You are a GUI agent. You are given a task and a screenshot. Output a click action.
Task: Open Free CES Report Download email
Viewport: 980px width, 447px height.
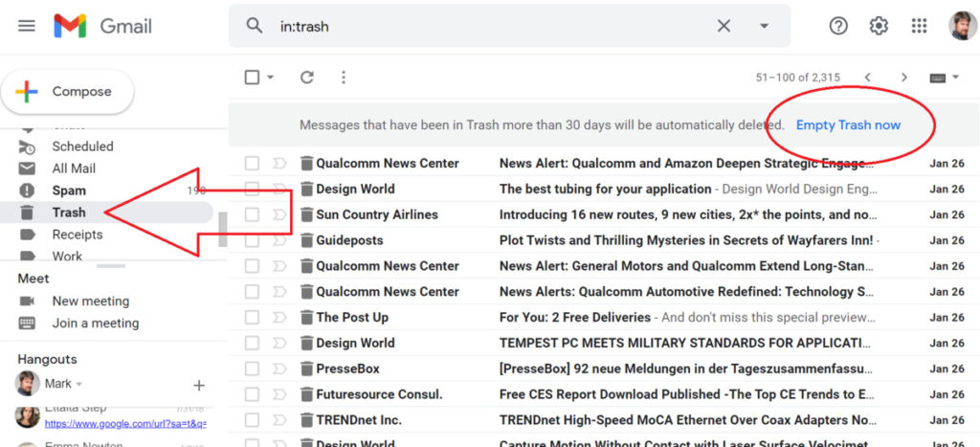click(x=686, y=394)
